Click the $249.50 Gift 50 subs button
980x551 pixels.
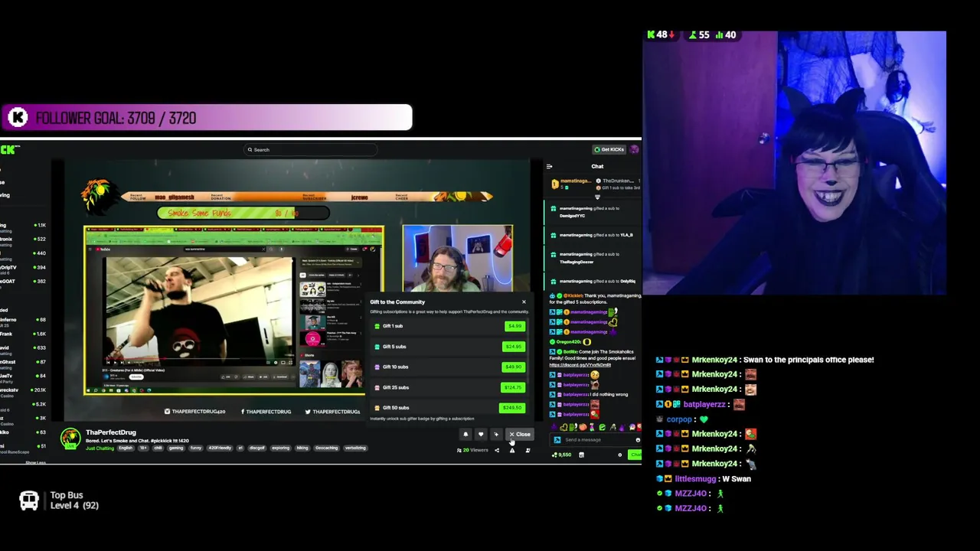(x=513, y=408)
